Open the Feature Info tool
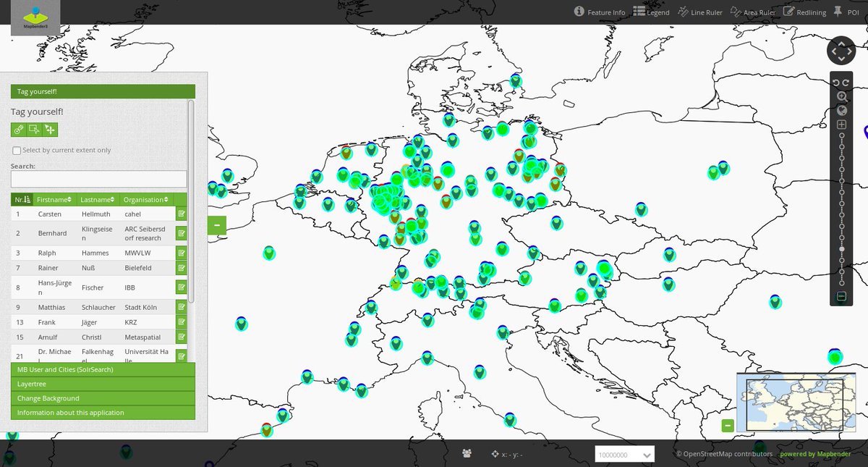Screen dimensions: 868x467 (600, 12)
